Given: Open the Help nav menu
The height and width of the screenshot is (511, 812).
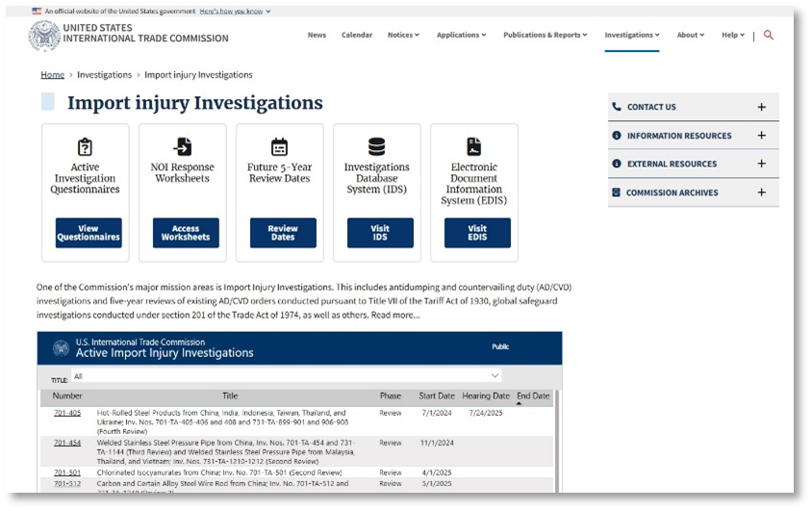Looking at the screenshot, I should pos(733,35).
